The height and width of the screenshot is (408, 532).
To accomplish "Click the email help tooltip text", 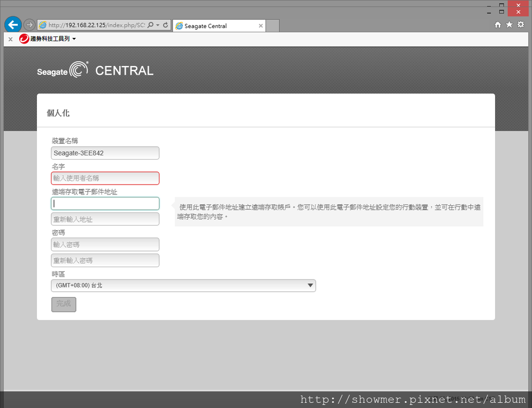I will (x=329, y=212).
